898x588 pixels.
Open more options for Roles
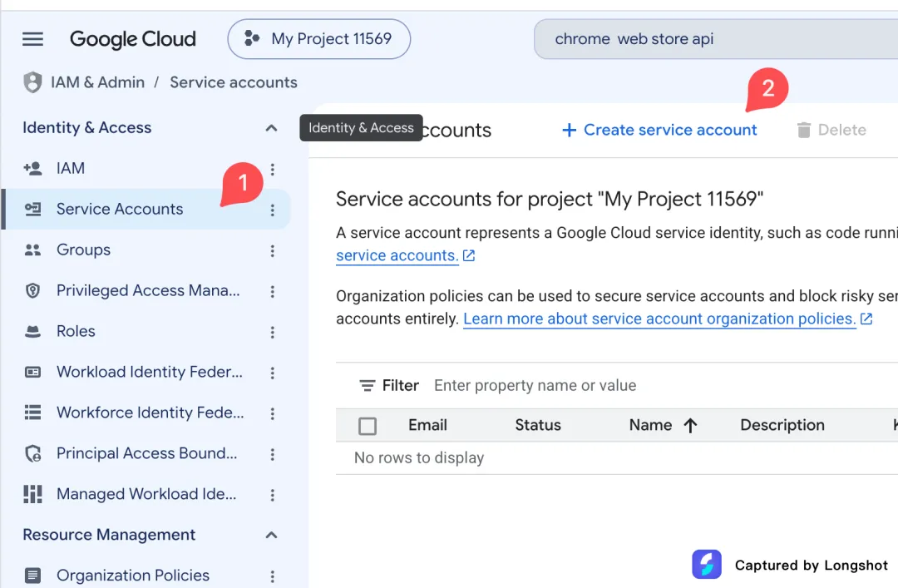(x=273, y=332)
